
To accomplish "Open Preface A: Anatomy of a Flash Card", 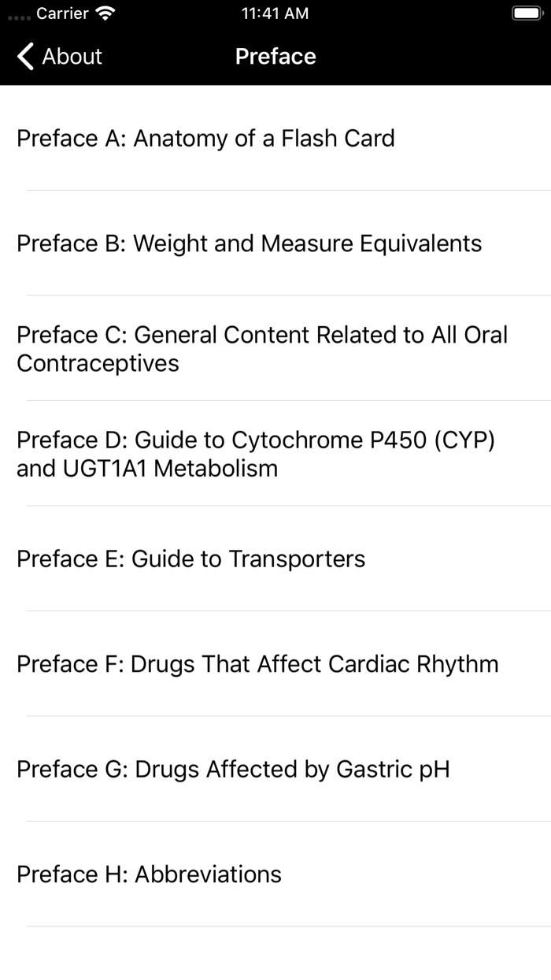I will tap(205, 139).
